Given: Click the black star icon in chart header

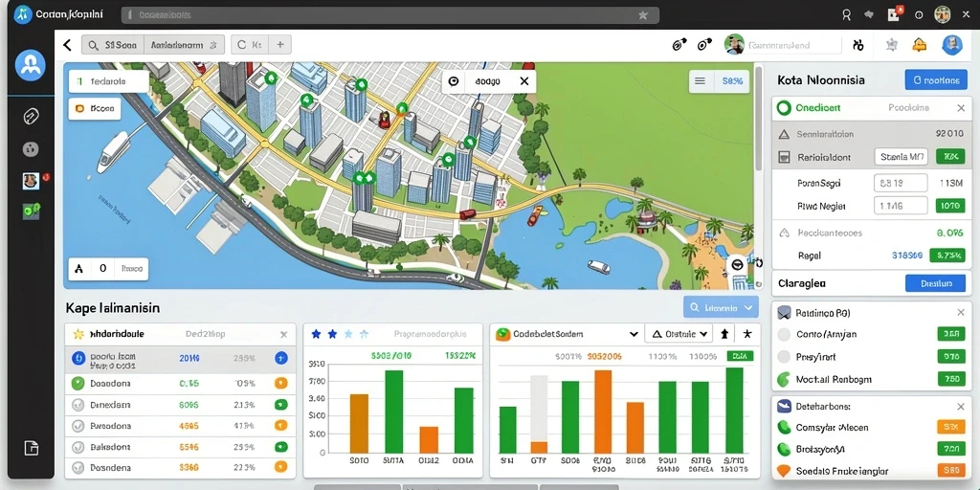Looking at the screenshot, I should coord(746,334).
